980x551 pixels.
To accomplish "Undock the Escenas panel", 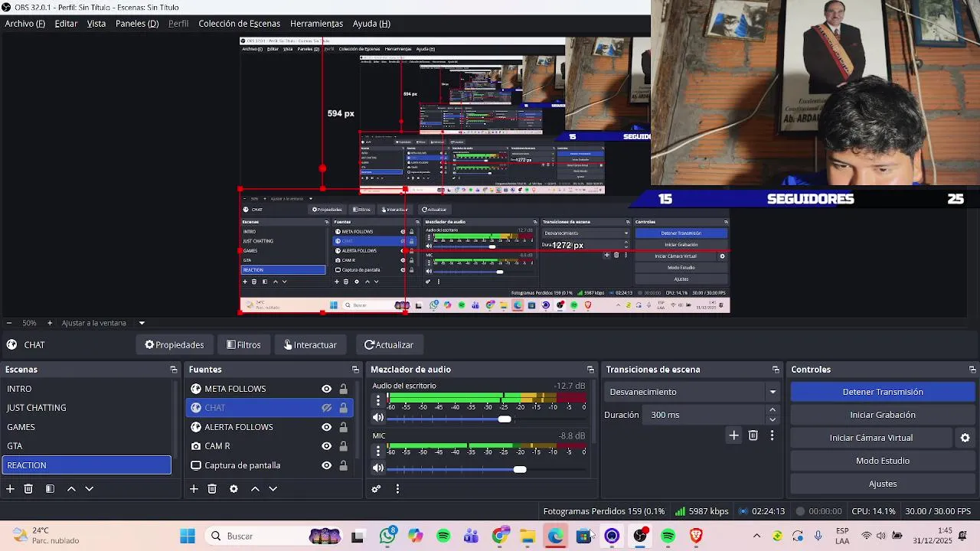I will pos(174,370).
